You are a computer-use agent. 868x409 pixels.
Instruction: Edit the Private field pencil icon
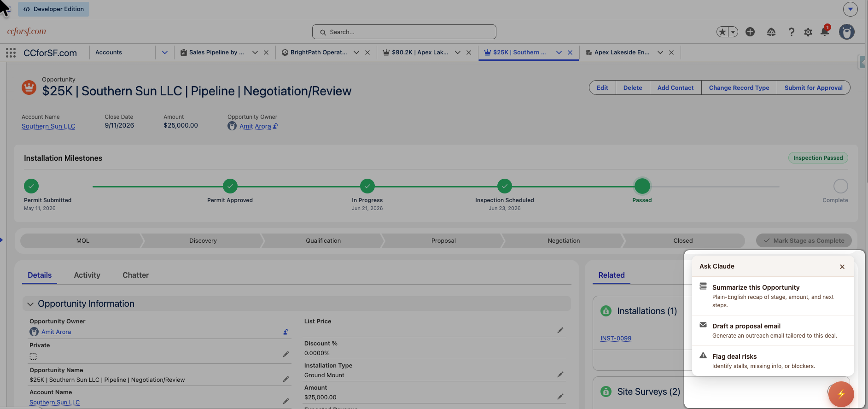click(x=286, y=354)
